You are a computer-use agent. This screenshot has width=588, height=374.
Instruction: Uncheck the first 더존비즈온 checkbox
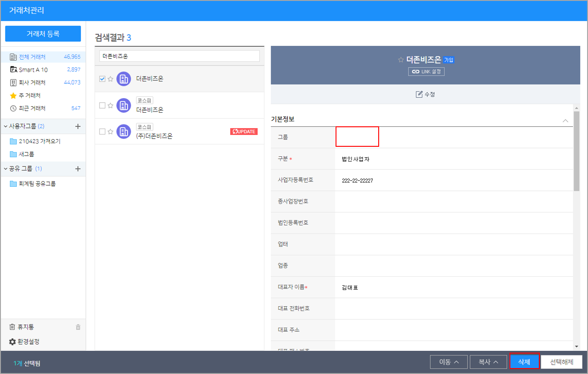(102, 79)
